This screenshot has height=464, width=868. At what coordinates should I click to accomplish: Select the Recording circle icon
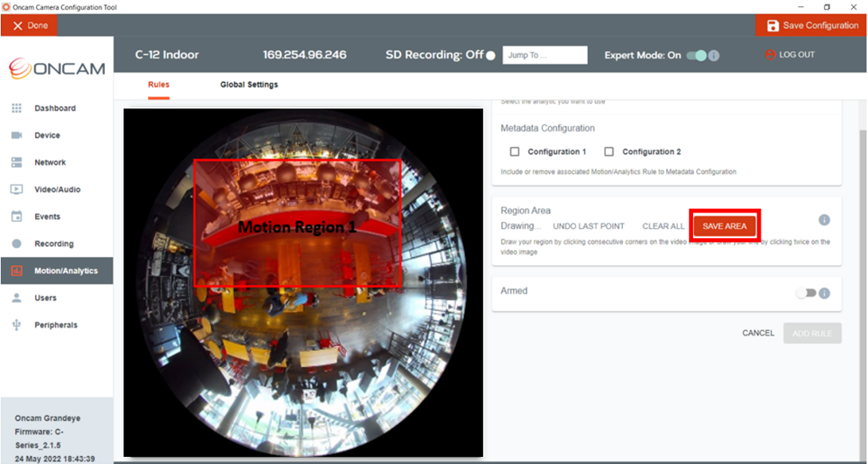point(17,244)
